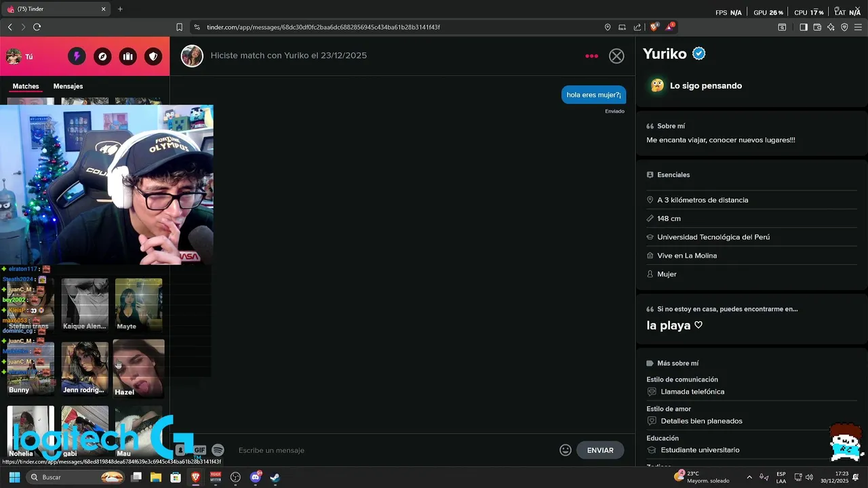The height and width of the screenshot is (488, 868).
Task: Open the Hazel match card
Action: [138, 368]
